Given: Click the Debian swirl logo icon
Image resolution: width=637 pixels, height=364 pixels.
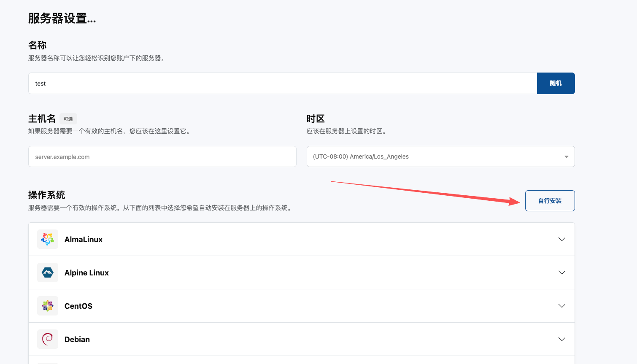Looking at the screenshot, I should point(48,339).
